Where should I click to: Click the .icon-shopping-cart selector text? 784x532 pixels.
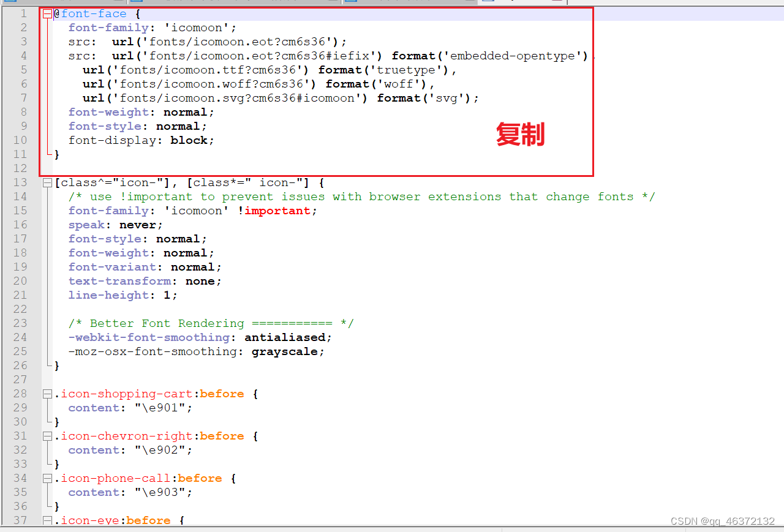123,394
